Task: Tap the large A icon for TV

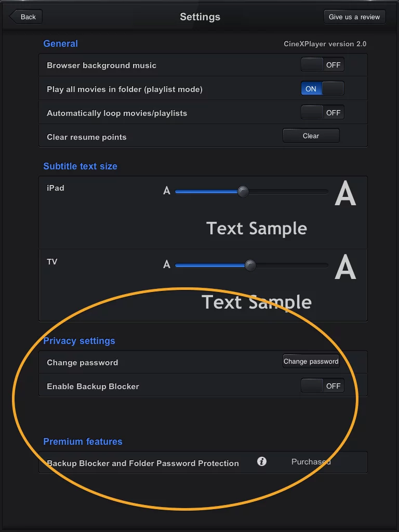Action: pyautogui.click(x=345, y=268)
